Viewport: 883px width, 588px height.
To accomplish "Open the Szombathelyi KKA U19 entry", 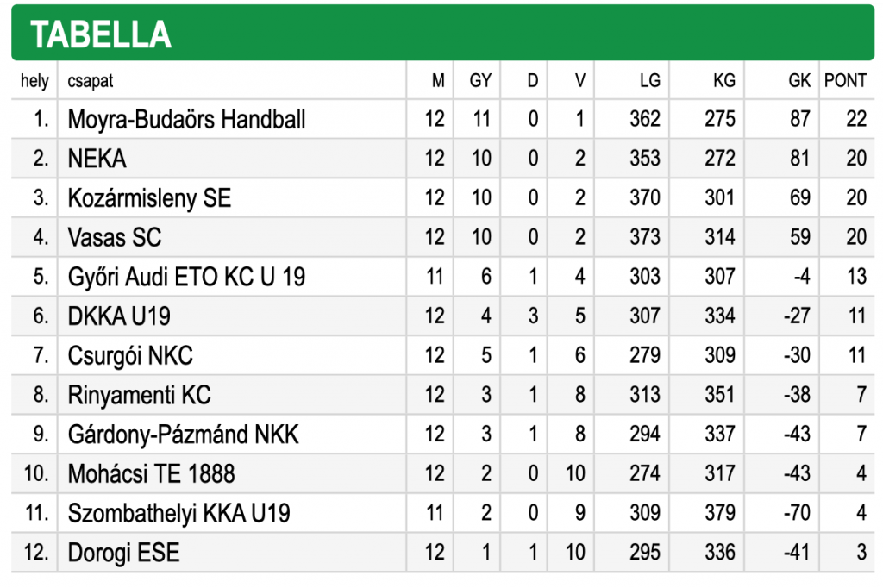I will (x=178, y=514).
